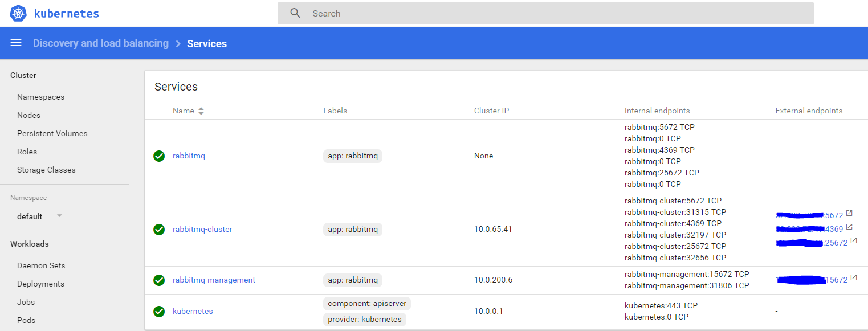Click internal endpoint rabbitmq-management:31806 TCP

(x=687, y=286)
